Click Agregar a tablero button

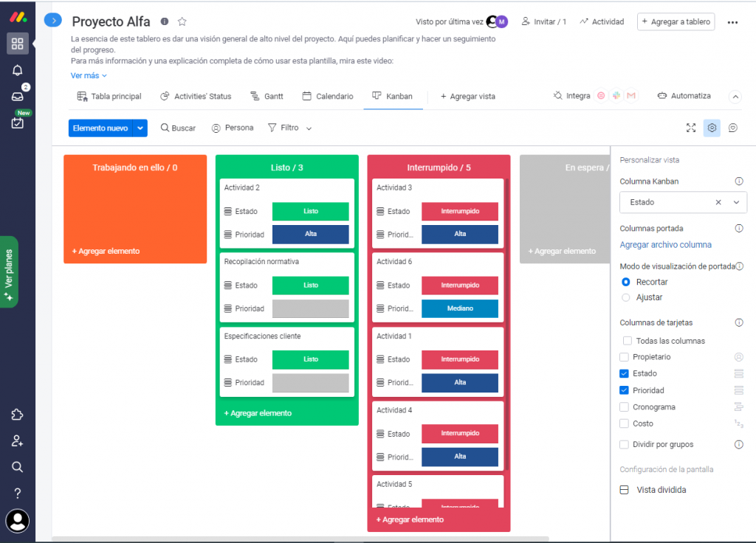coord(676,22)
